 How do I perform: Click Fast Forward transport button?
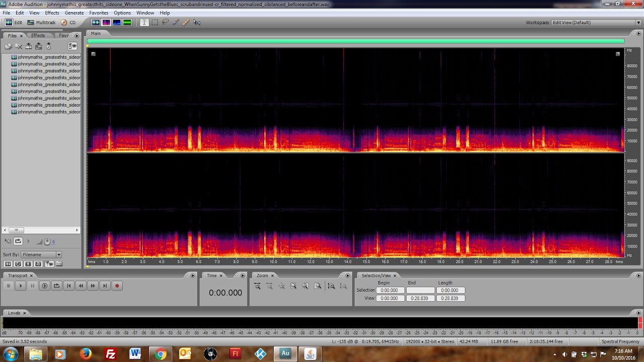tap(93, 286)
